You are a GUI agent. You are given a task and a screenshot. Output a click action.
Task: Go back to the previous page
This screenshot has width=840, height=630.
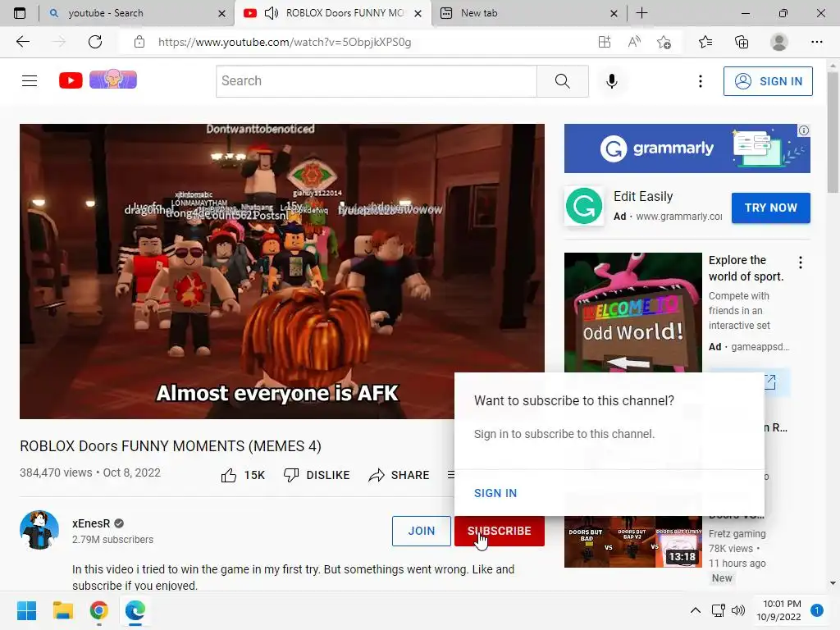click(x=22, y=42)
